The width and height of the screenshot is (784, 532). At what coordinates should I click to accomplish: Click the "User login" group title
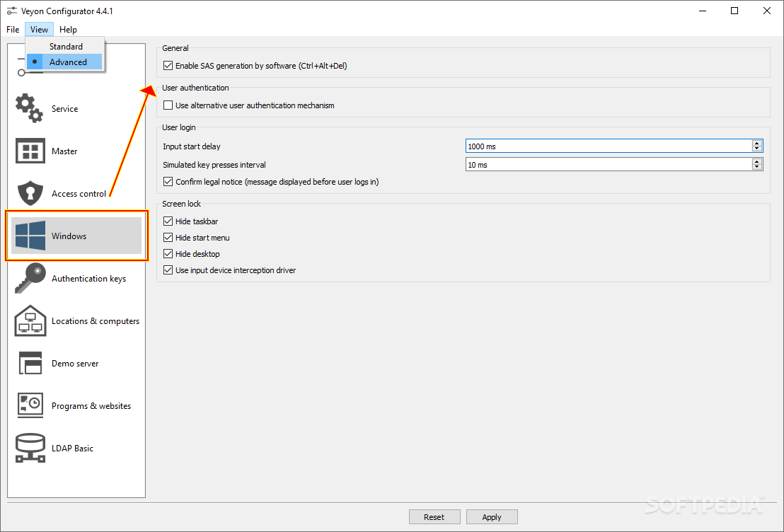(x=179, y=127)
